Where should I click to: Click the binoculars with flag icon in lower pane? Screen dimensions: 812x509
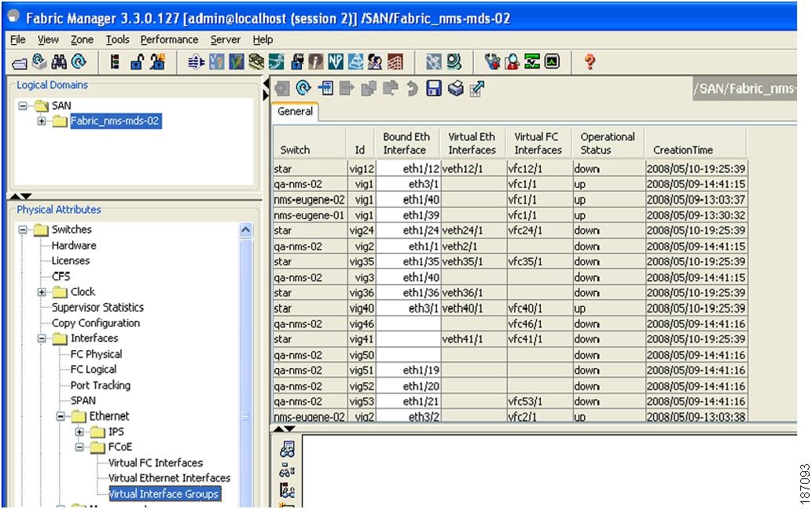coord(288,490)
